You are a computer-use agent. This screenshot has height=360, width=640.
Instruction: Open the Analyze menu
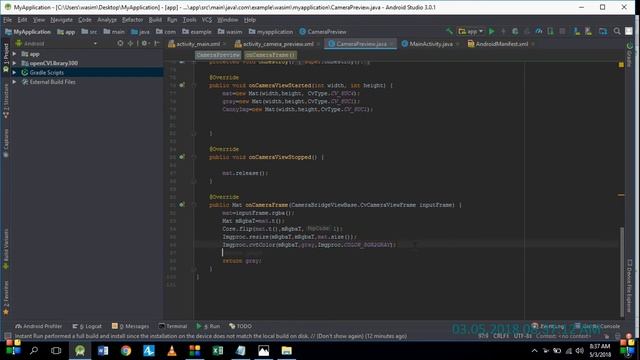click(x=107, y=20)
